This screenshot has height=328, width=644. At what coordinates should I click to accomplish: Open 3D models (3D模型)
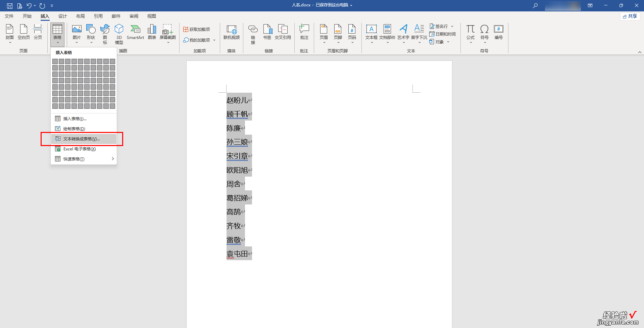[x=119, y=34]
